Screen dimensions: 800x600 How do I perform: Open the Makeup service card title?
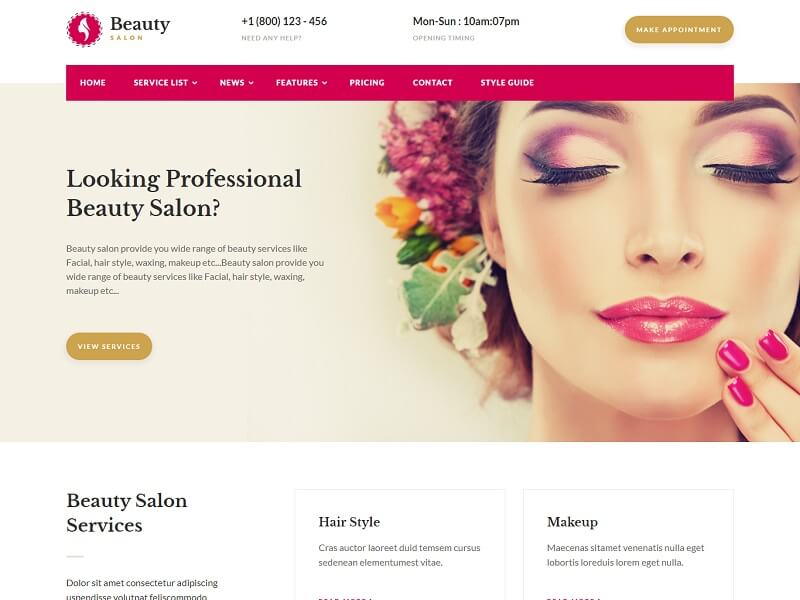point(572,522)
